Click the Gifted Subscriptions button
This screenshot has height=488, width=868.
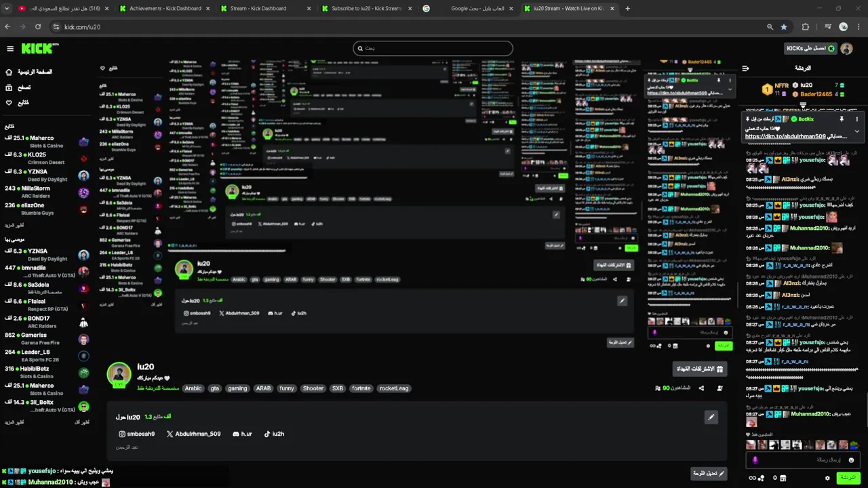700,369
